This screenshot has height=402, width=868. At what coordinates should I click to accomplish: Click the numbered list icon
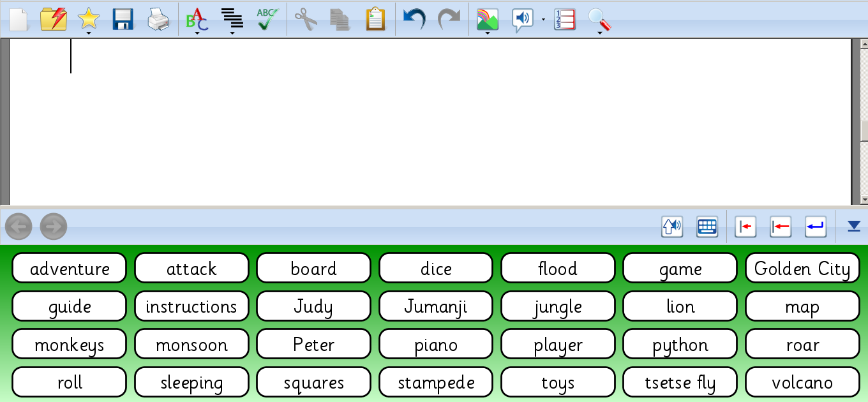click(x=564, y=19)
